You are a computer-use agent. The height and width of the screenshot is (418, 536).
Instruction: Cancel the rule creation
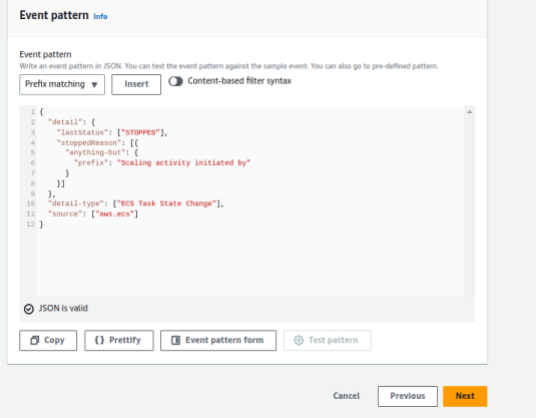coord(346,396)
